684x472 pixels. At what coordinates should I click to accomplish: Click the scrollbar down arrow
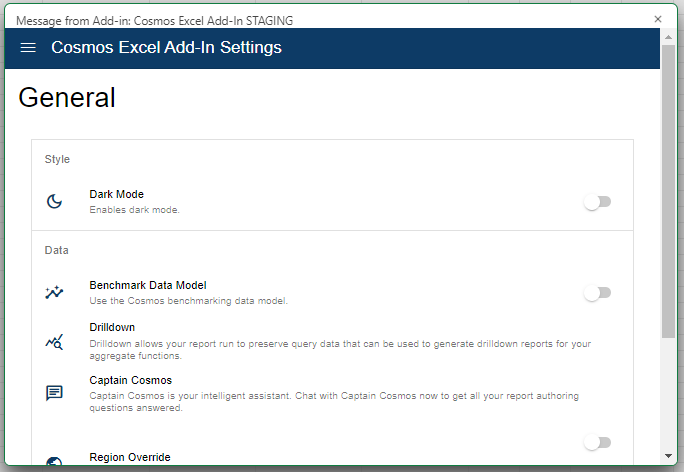pos(668,456)
